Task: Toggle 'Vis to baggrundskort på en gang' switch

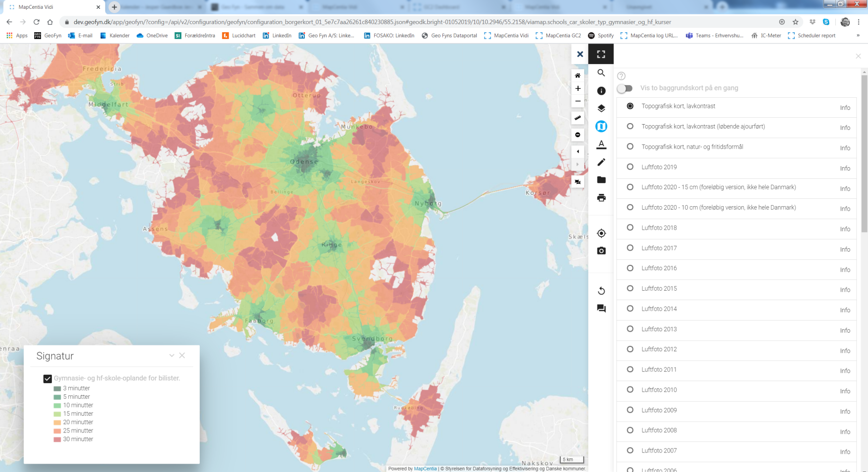Action: coord(625,88)
